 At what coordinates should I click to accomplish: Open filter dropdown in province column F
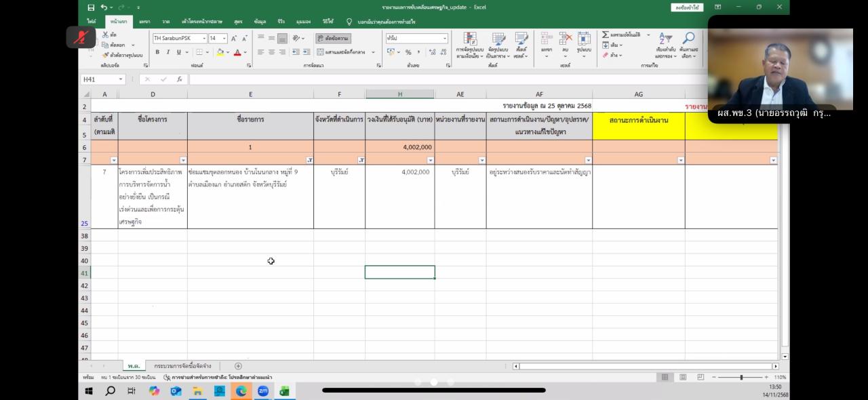coord(361,160)
